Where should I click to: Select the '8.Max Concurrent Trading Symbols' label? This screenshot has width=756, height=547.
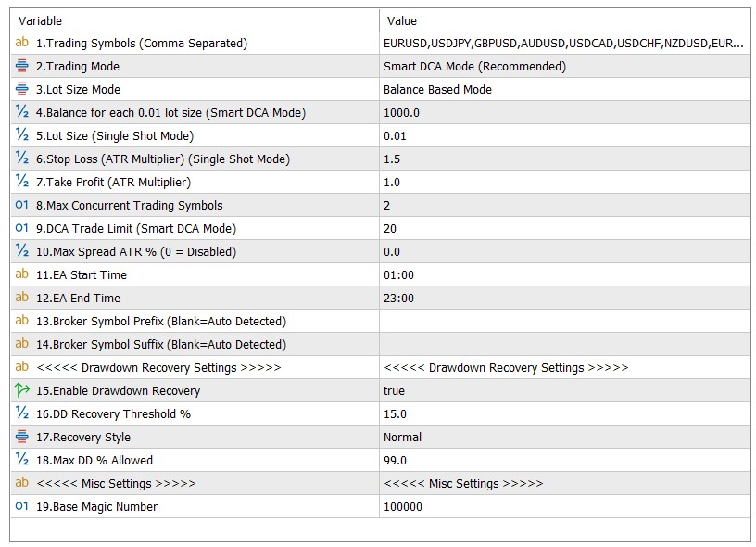click(x=129, y=205)
